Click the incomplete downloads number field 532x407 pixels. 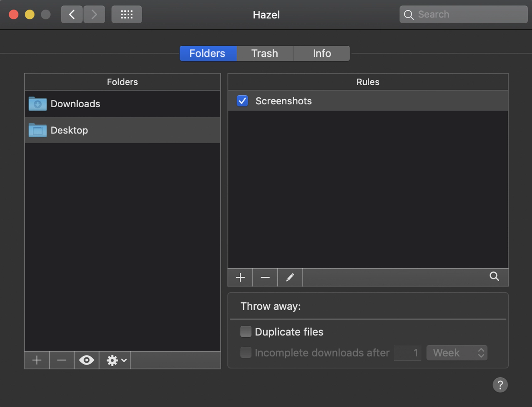pyautogui.click(x=408, y=353)
